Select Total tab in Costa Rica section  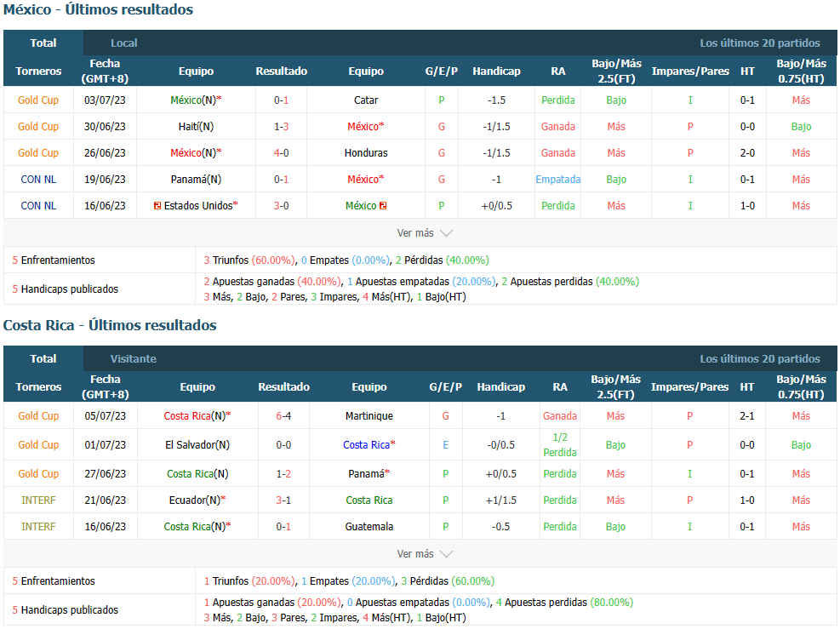43,359
